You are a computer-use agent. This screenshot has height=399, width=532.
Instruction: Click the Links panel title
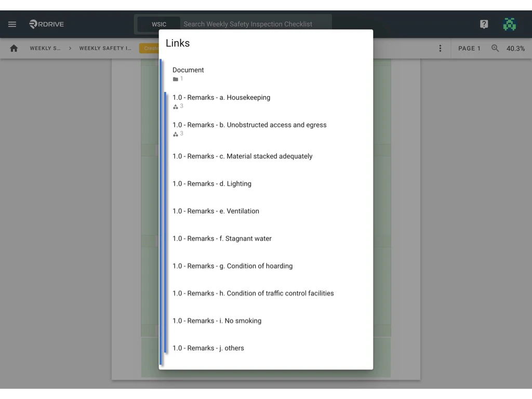[x=178, y=43]
